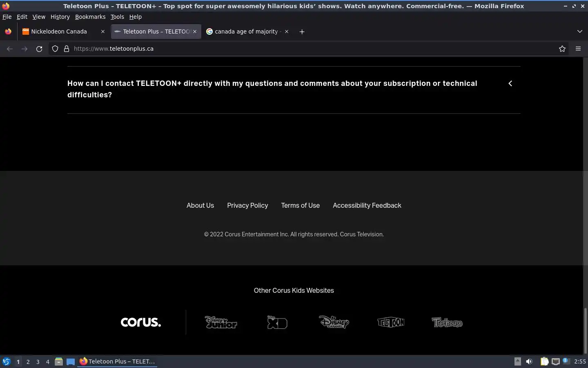Screen dimensions: 588x368
Task: Open the contact TELETOON+ FAQ question
Action: pos(272,89)
